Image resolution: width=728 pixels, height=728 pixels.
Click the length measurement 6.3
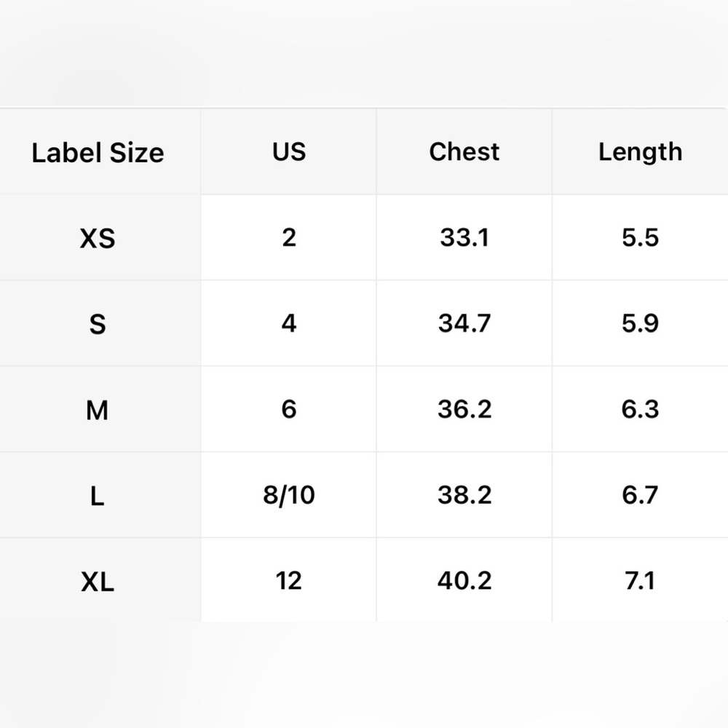[640, 409]
